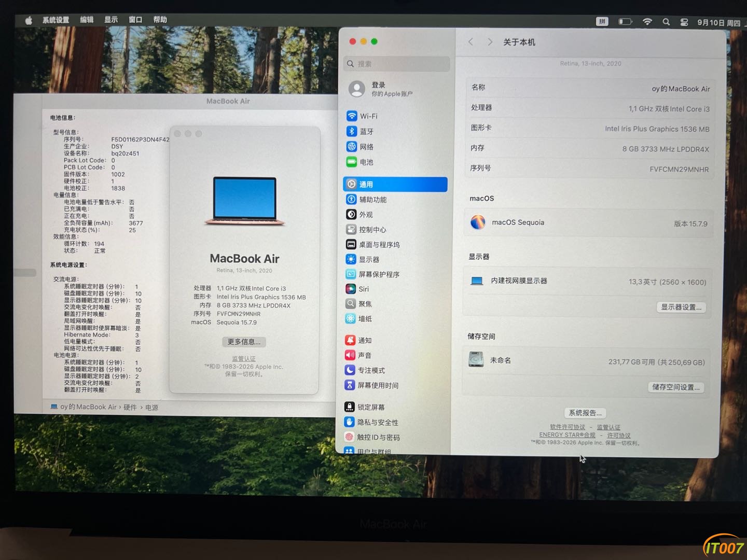Click the 未命名 disk icon

pos(476,359)
